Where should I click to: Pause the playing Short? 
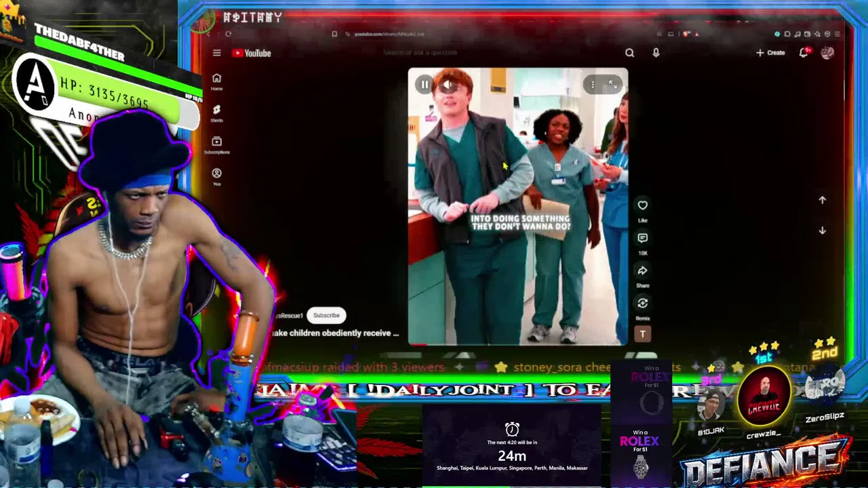point(425,85)
